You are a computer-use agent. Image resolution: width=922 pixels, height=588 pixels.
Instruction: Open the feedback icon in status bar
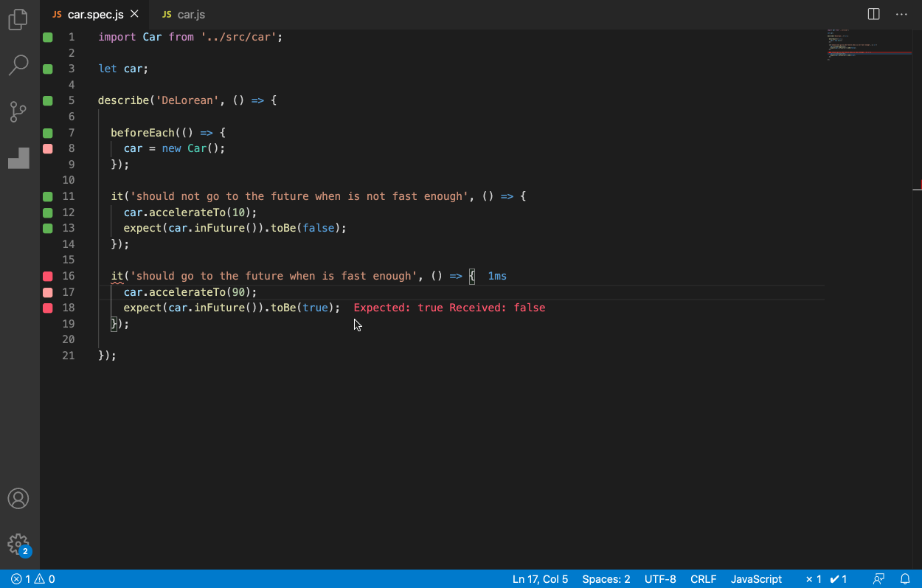(x=878, y=579)
